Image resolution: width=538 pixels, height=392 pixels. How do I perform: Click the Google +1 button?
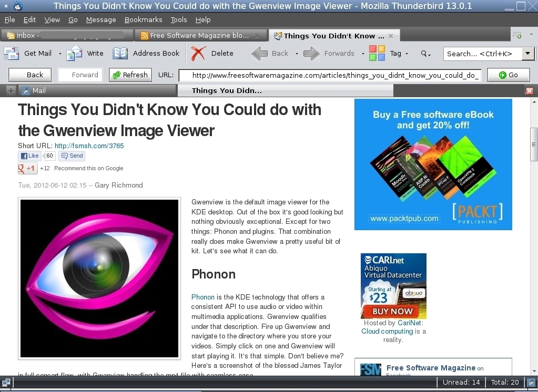pyautogui.click(x=27, y=168)
